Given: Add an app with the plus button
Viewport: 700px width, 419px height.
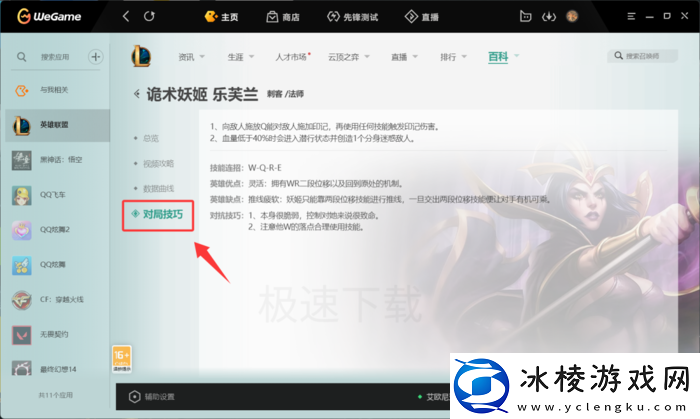Looking at the screenshot, I should (96, 57).
